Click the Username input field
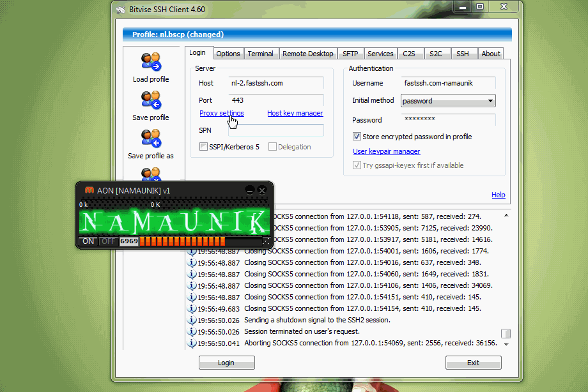The image size is (588, 392). pyautogui.click(x=448, y=83)
